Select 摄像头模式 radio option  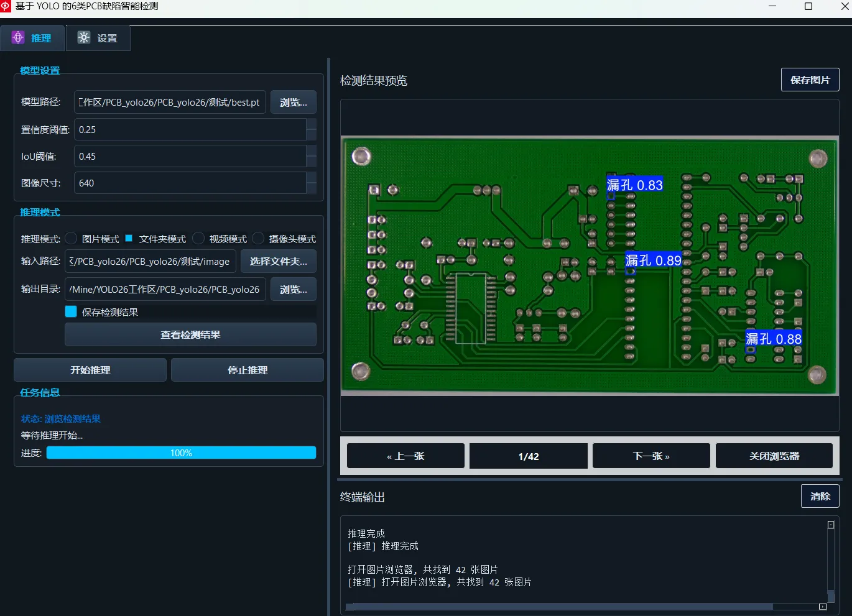[258, 239]
